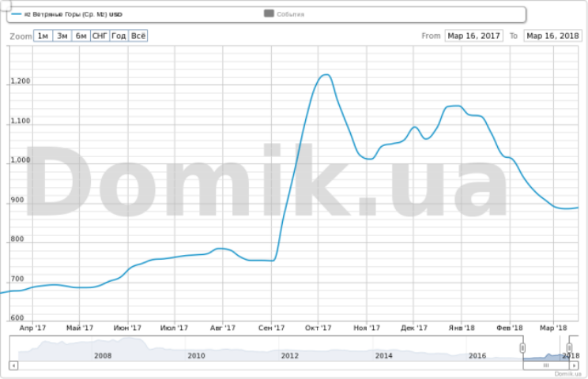Click the navigator right scroll arrow
Screen dimensions: 588x379
(x=574, y=365)
